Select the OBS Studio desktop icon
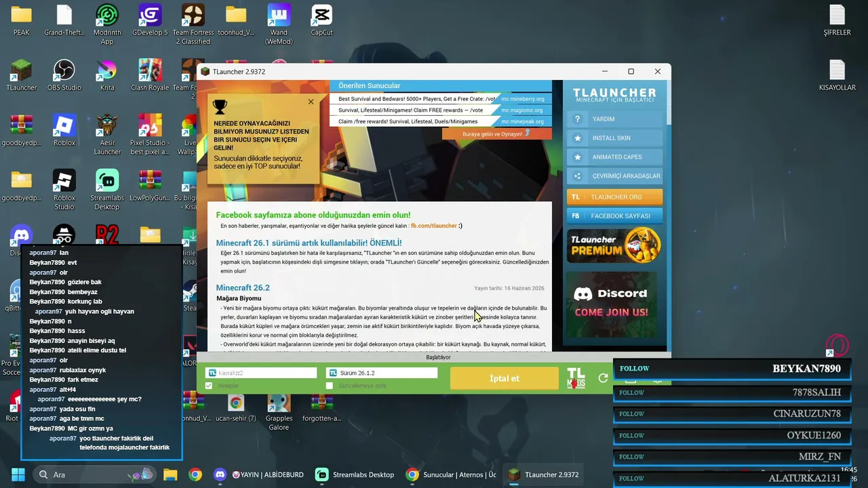Image resolution: width=868 pixels, height=488 pixels. pos(64,75)
